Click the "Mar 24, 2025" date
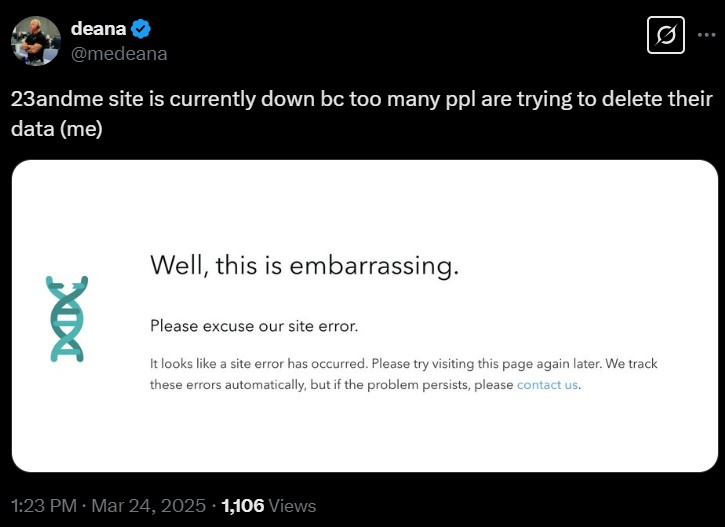 (148, 506)
